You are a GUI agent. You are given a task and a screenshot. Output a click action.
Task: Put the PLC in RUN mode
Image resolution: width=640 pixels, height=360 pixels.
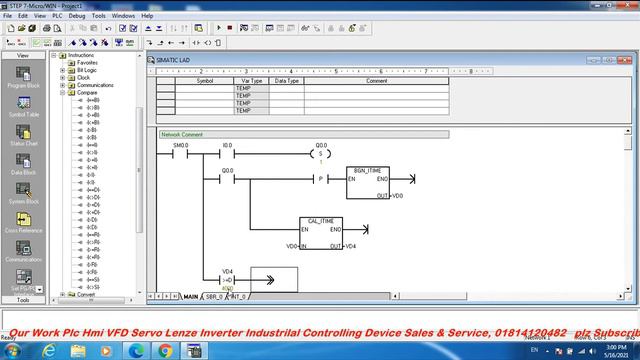(219, 28)
